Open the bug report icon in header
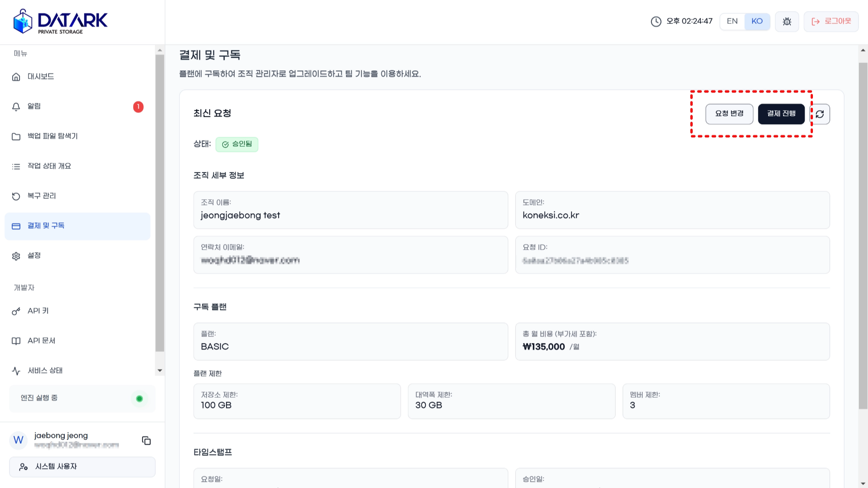The height and width of the screenshot is (488, 868). [787, 21]
